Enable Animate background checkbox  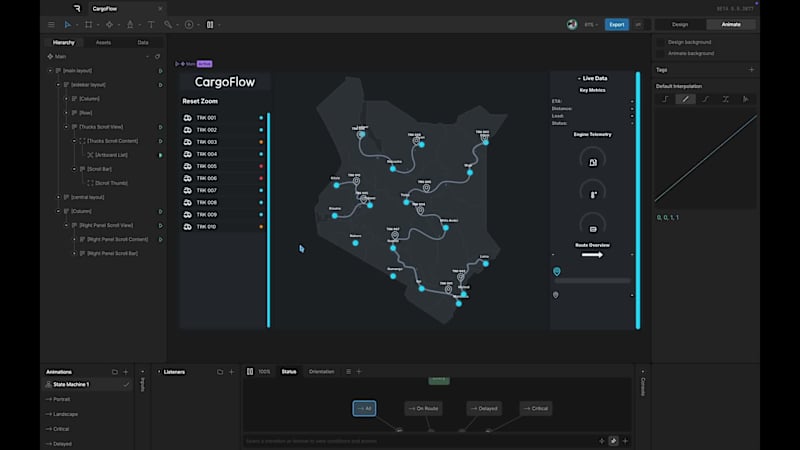[x=661, y=54]
